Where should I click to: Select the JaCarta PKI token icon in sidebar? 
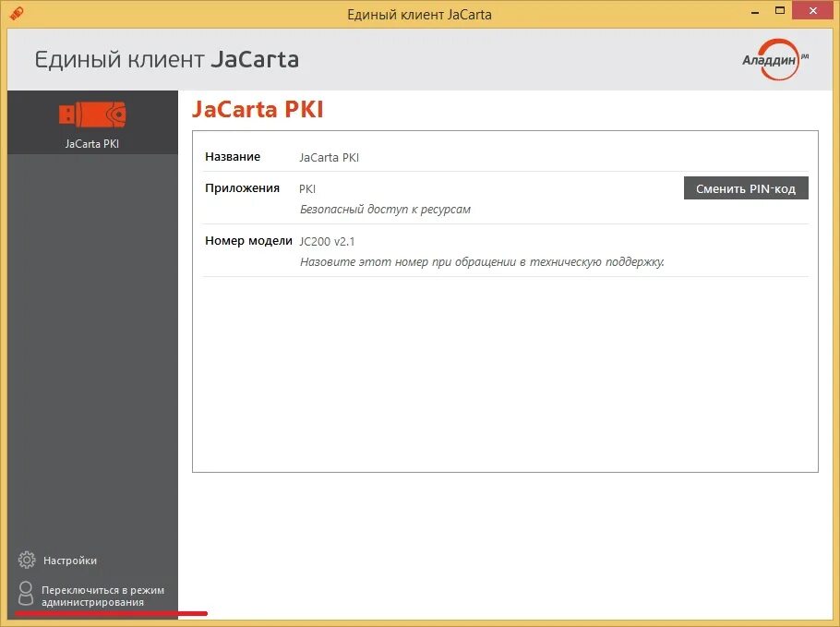(92, 115)
